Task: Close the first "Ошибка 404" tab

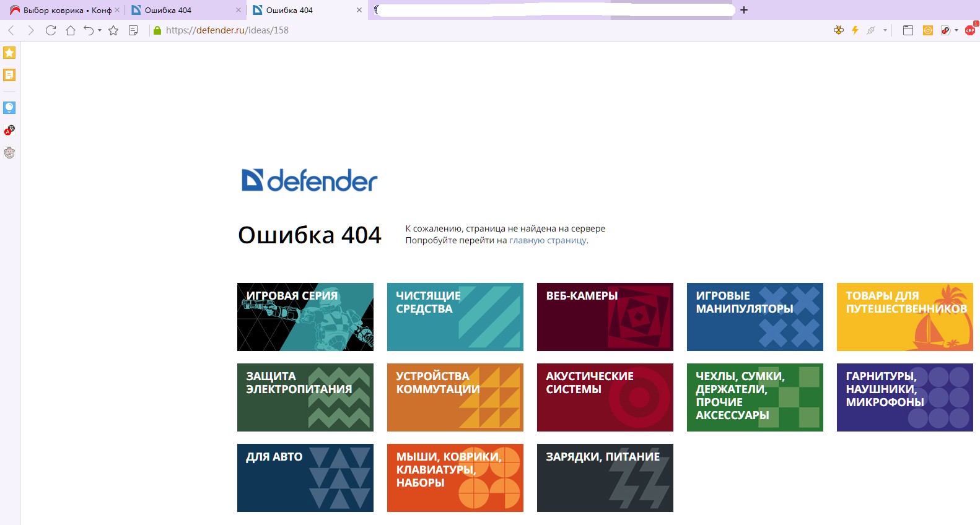Action: [238, 10]
